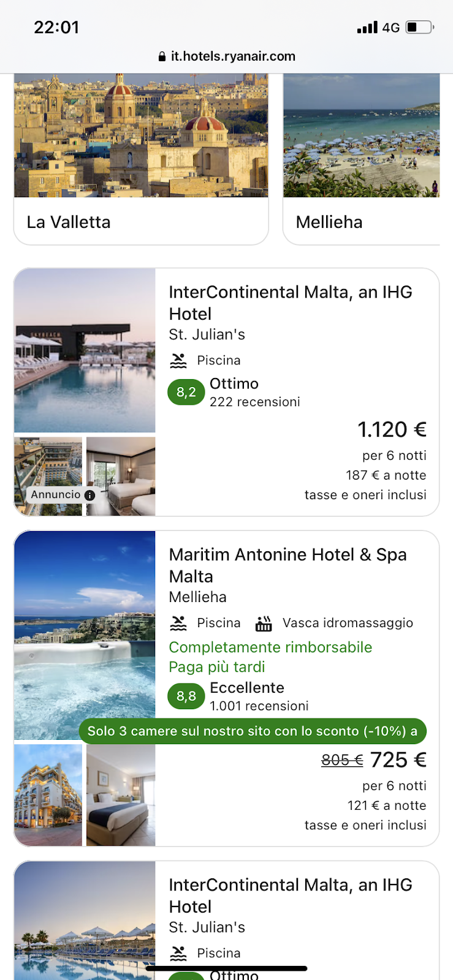Tap the it.hotels.ryanair.com address bar
The height and width of the screenshot is (980, 453).
click(x=233, y=56)
